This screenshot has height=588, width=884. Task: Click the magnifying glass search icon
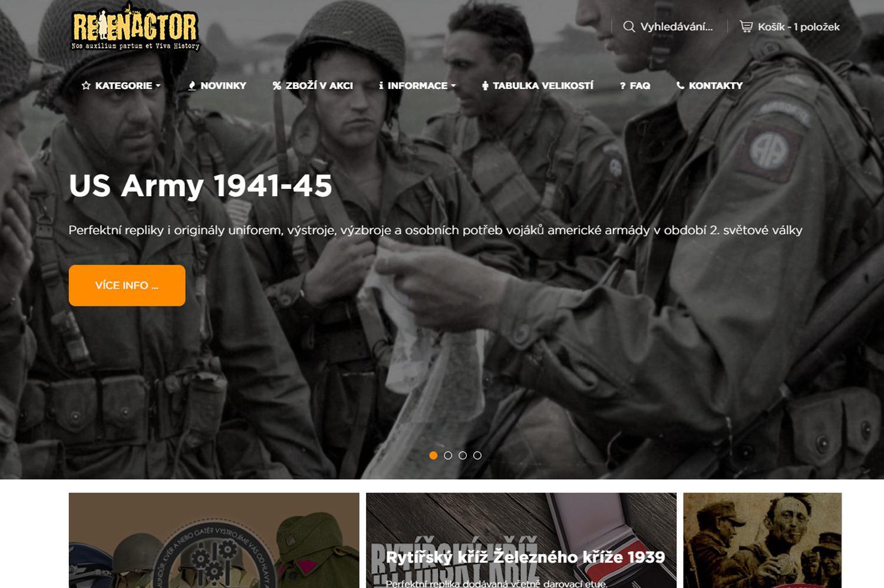[629, 27]
